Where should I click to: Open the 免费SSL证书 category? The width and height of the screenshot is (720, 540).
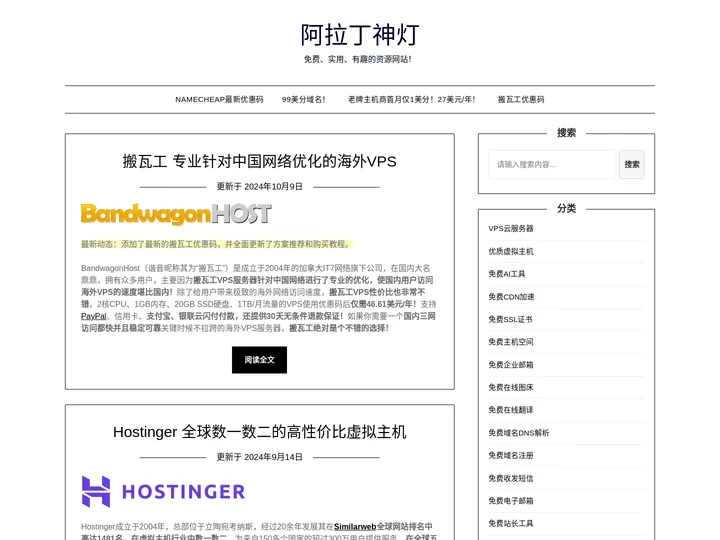(x=510, y=319)
